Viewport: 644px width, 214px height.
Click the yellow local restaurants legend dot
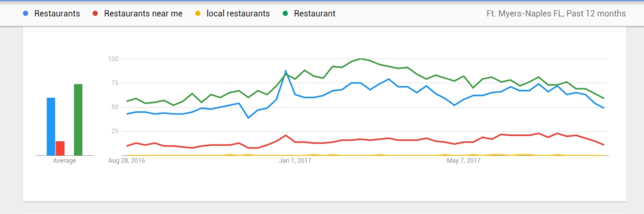[198, 13]
